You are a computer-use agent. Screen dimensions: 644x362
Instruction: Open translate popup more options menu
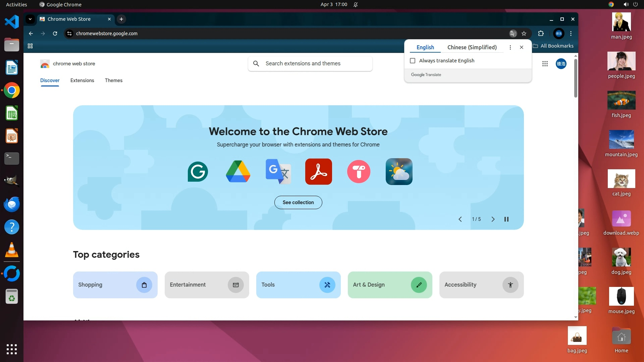point(510,47)
